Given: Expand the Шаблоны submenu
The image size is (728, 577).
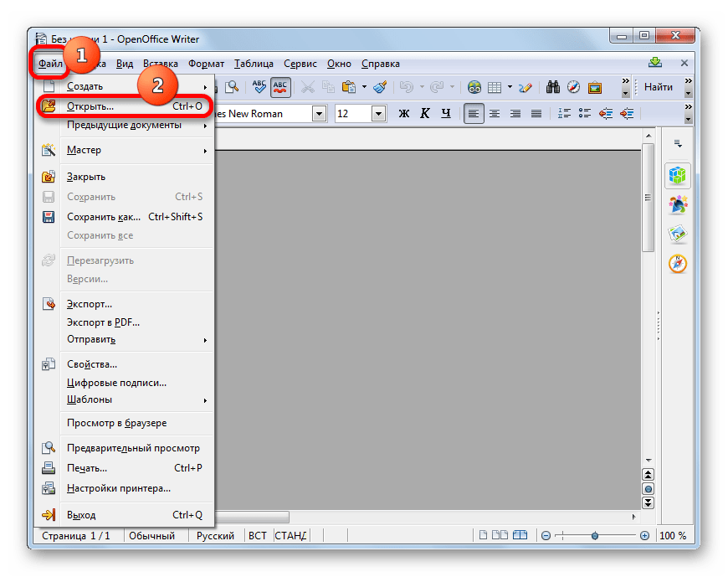Looking at the screenshot, I should point(125,399).
